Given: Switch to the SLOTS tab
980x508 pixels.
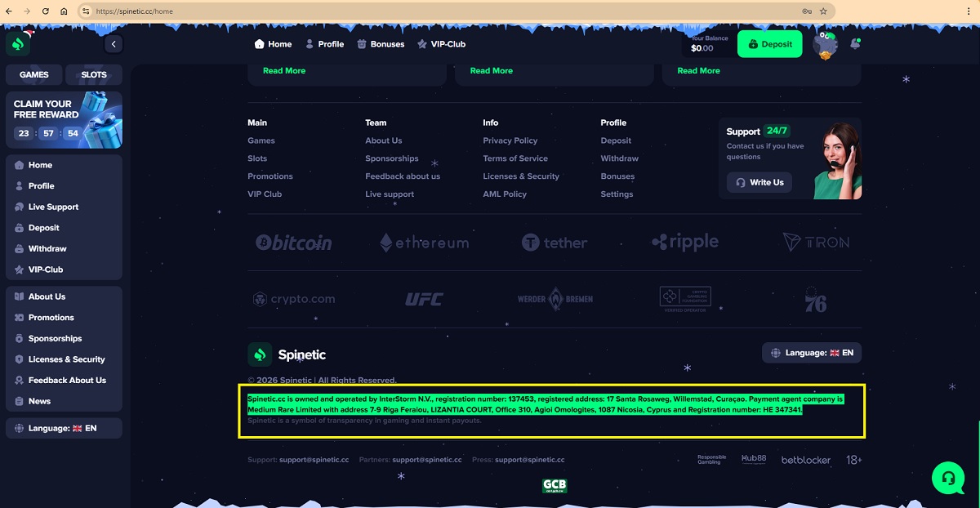Looking at the screenshot, I should (94, 74).
